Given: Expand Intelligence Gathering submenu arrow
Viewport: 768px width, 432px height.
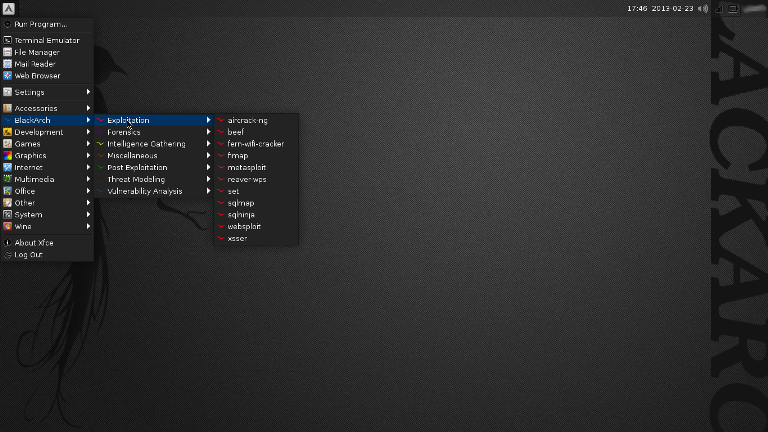Looking at the screenshot, I should [208, 144].
